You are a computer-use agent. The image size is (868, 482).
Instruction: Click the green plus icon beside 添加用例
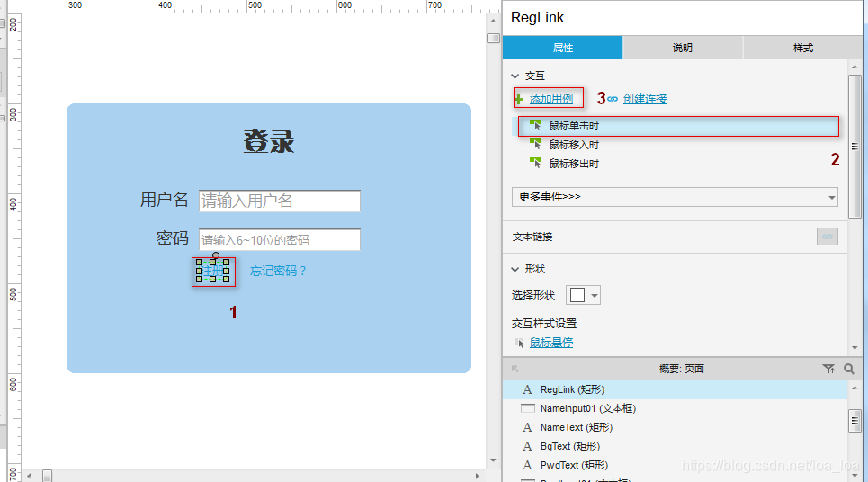519,99
